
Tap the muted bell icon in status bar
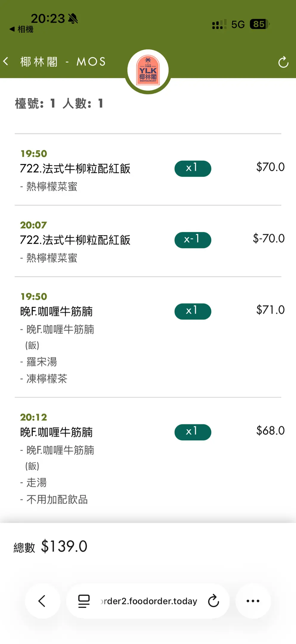73,19
